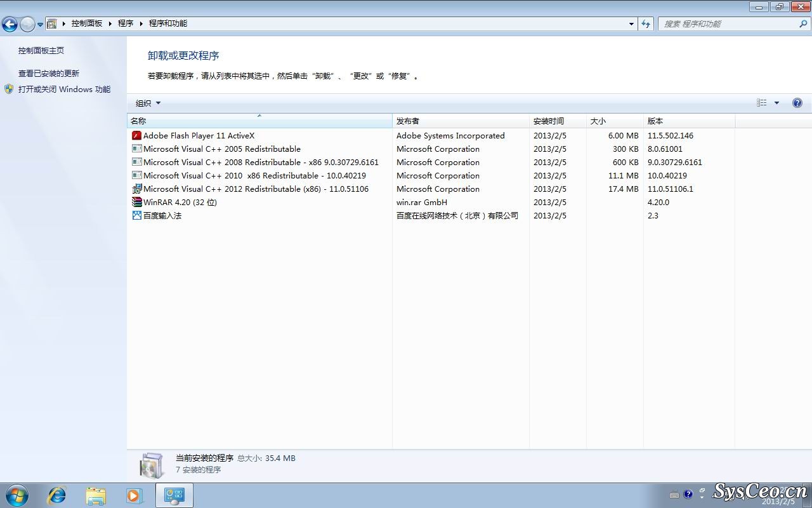Launch Internet Explorer from the taskbar
The image size is (812, 508).
(x=57, y=495)
